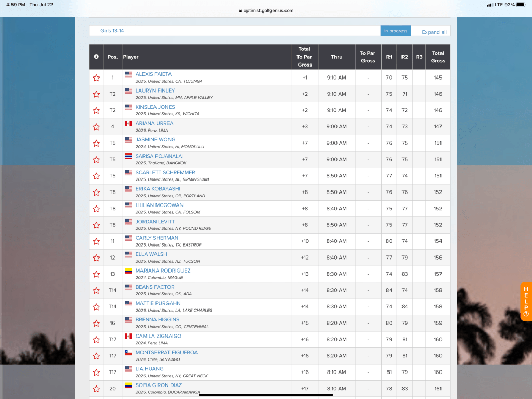Click the star icon beside Mariana Rodriguez
Image resolution: width=532 pixels, height=399 pixels.
[96, 274]
